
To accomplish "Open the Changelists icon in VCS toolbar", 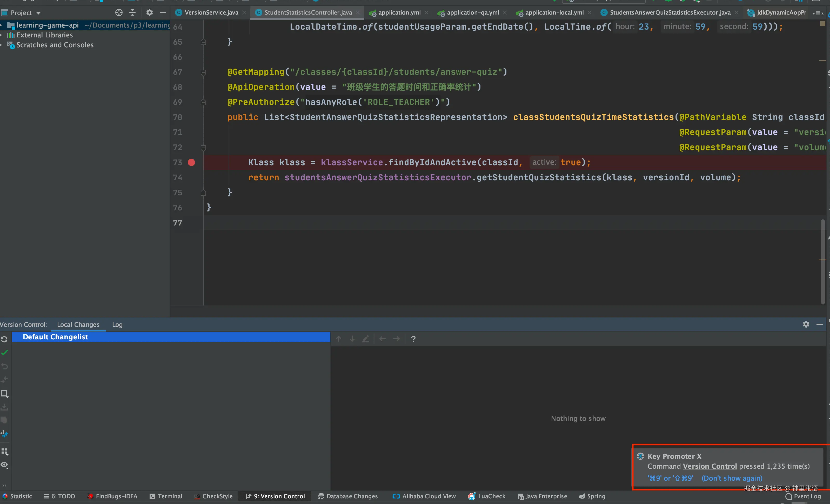I will [4, 394].
